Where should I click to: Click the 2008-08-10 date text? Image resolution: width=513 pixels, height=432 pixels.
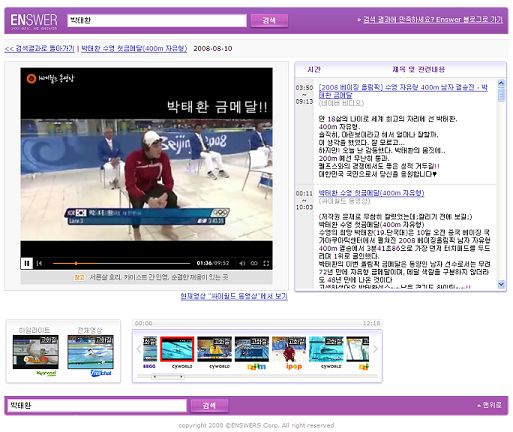click(213, 49)
